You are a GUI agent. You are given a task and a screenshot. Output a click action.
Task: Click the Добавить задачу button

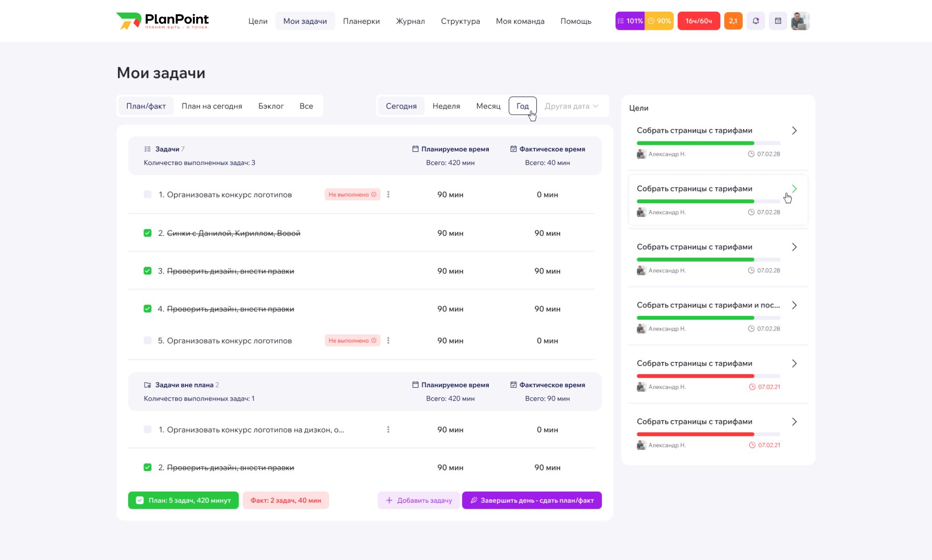pyautogui.click(x=418, y=500)
